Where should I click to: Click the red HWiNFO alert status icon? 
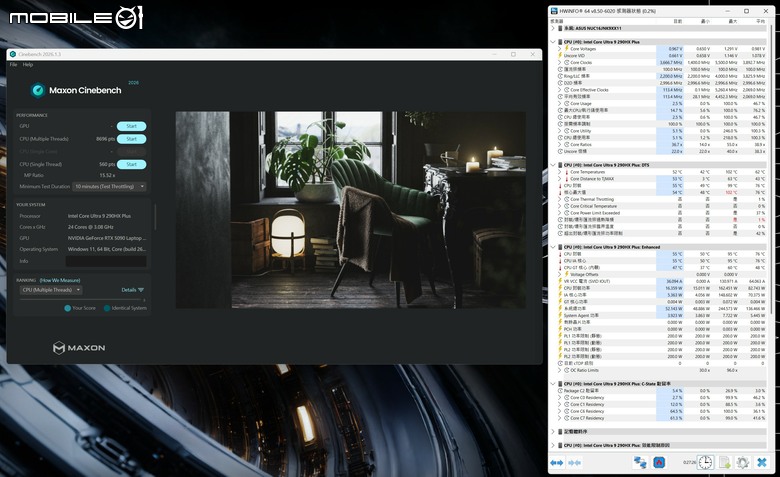[x=659, y=463]
